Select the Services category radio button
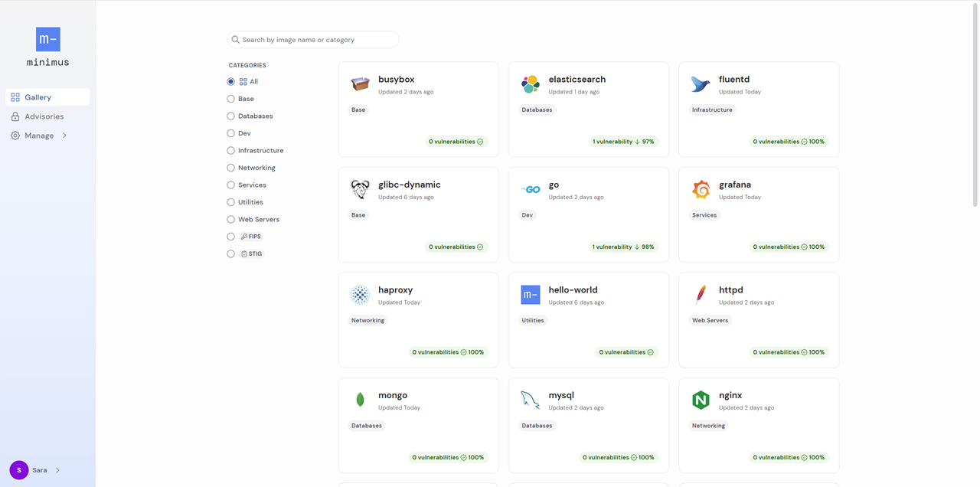 coord(230,185)
